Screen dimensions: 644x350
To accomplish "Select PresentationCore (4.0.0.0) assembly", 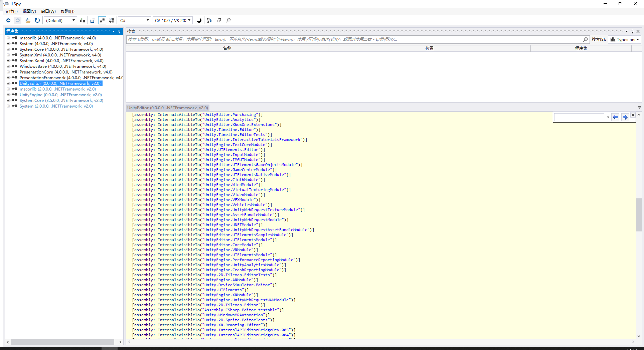I will (x=66, y=72).
